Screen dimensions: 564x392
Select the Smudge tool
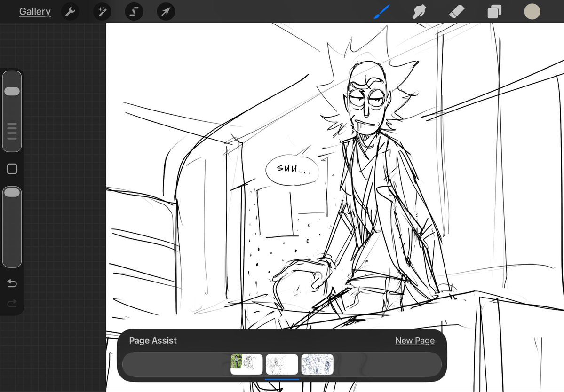point(420,11)
